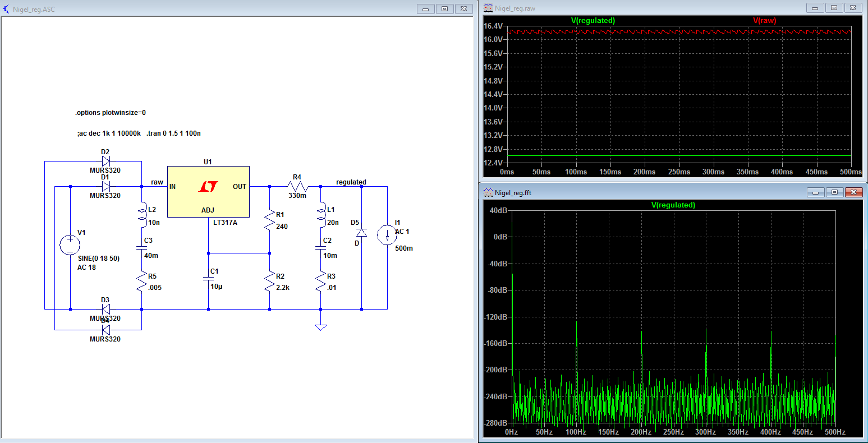
Task: Click the SINE(0 18 50) value text
Action: (99, 259)
